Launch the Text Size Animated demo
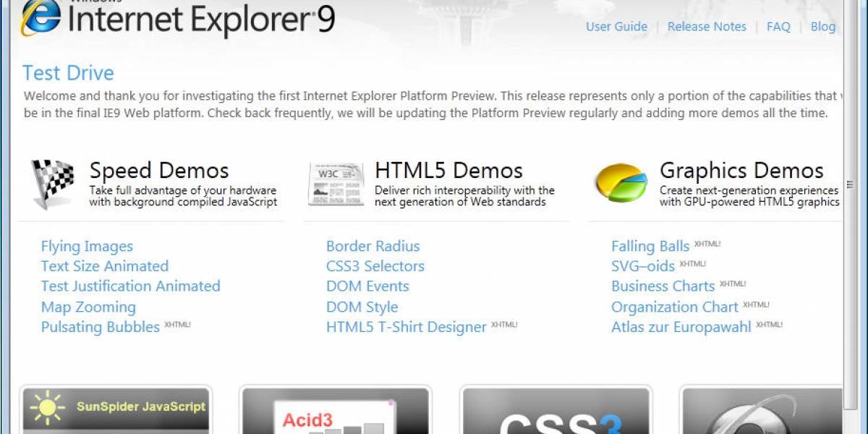This screenshot has height=434, width=868. 105,266
